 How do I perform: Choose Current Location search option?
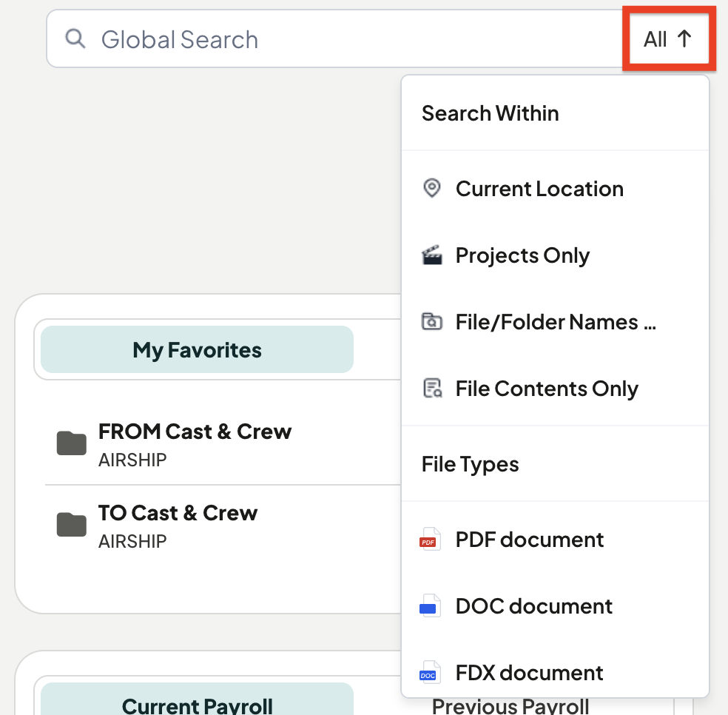556,189
